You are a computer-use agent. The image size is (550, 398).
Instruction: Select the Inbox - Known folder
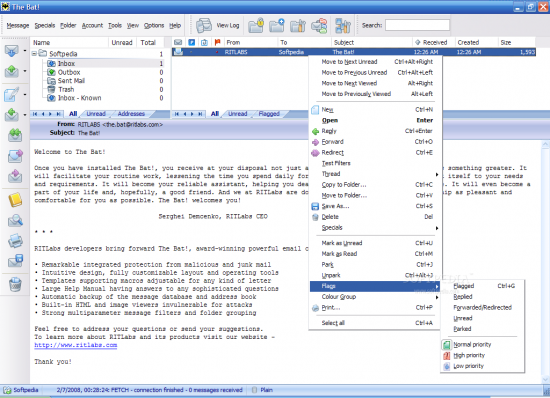pos(80,98)
